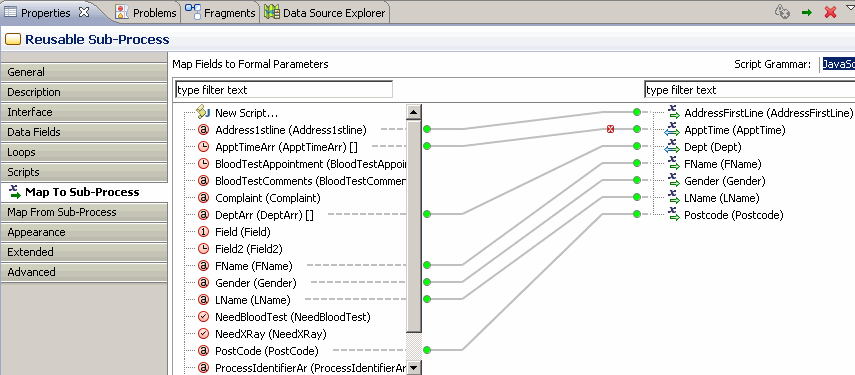855x375 pixels.
Task: Click the red error marker on ApptTime mapping line
Action: tap(611, 129)
